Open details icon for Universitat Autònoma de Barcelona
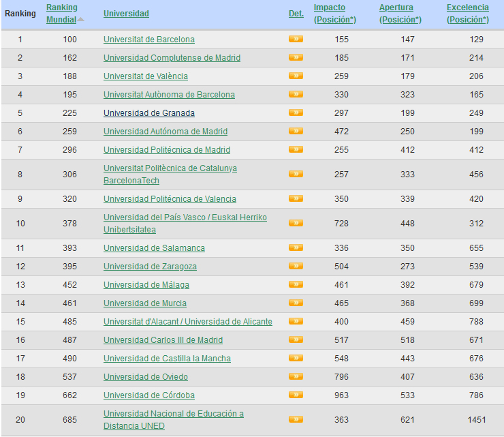This screenshot has height=437, width=504. click(x=296, y=94)
